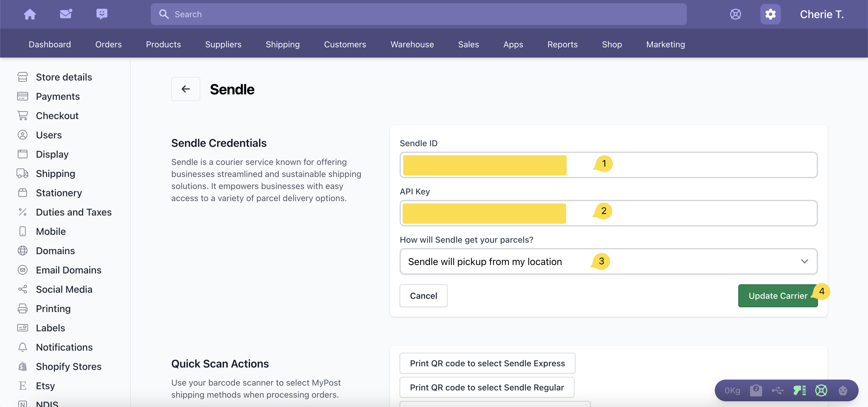Open the Warehouse navigation menu
This screenshot has width=868, height=407.
coord(412,44)
